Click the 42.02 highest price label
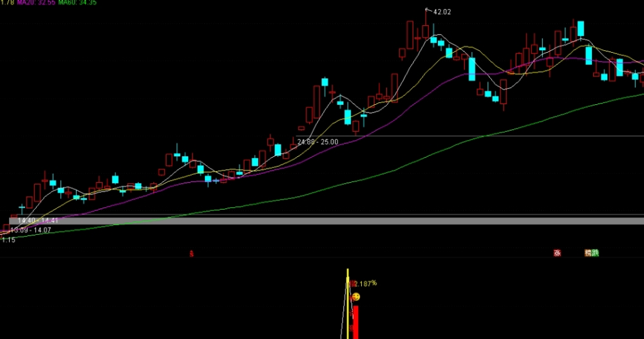Viewport: 644px width, 339px height. pos(442,12)
